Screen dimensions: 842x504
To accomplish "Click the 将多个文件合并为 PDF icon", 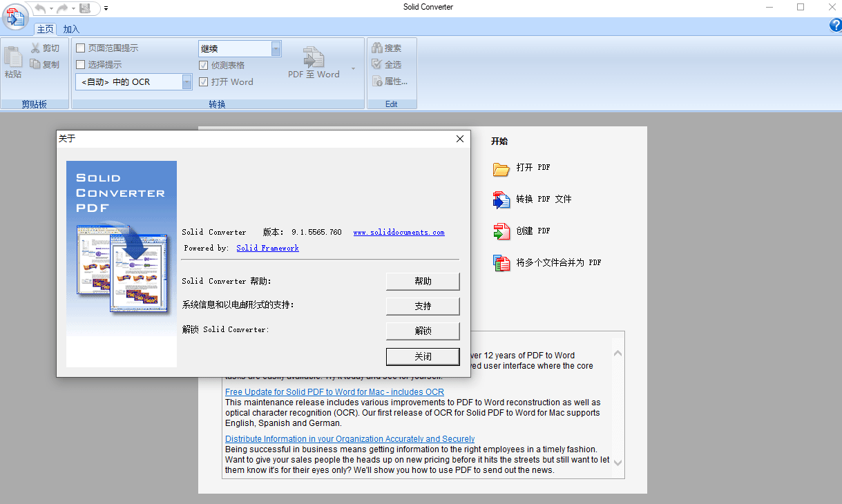I will [502, 263].
